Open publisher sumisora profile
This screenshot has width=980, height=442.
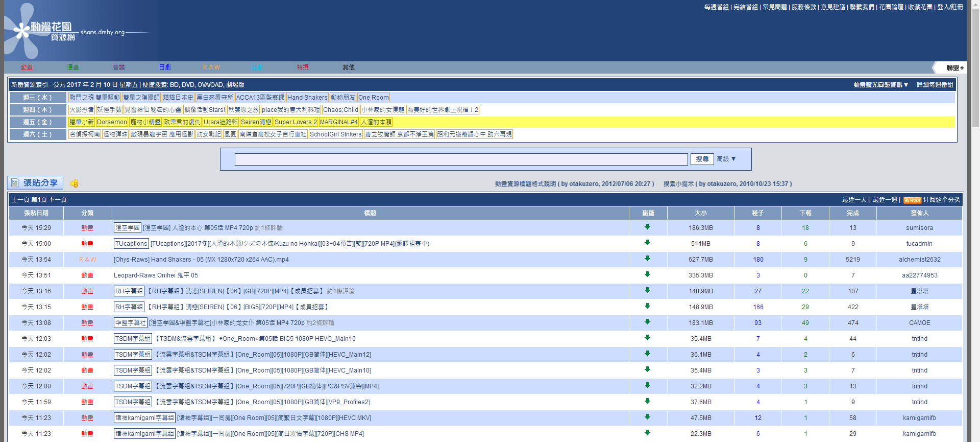[920, 228]
